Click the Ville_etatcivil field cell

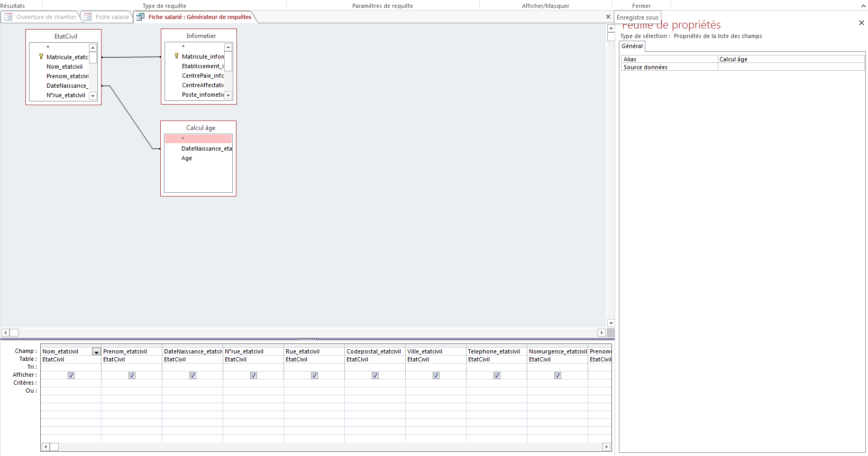pos(436,351)
